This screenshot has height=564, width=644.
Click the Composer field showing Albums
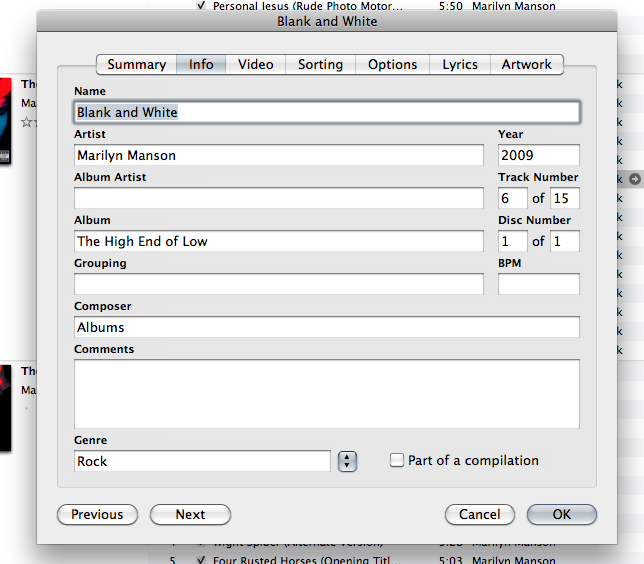click(327, 327)
